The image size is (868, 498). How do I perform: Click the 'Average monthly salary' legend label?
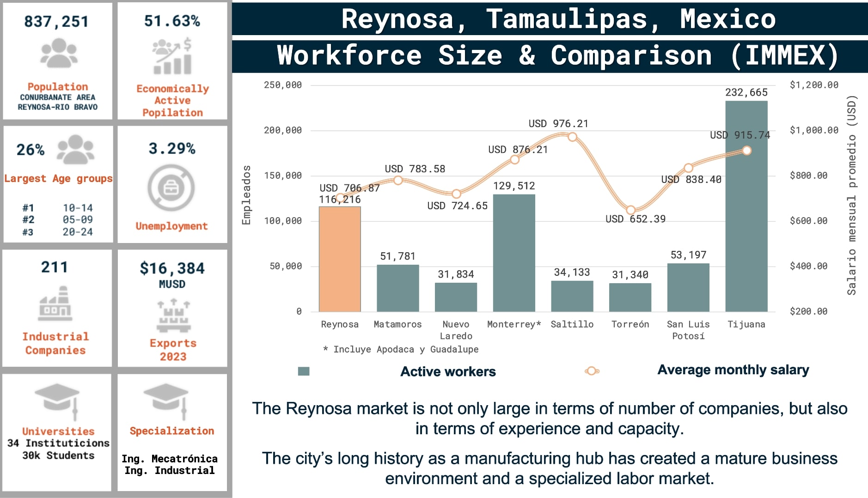[x=733, y=370]
